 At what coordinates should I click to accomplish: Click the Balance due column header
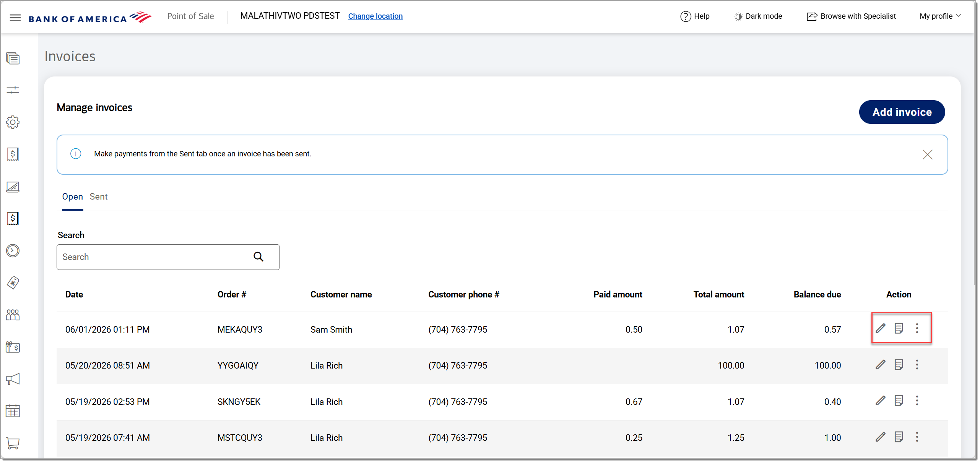[x=817, y=294]
